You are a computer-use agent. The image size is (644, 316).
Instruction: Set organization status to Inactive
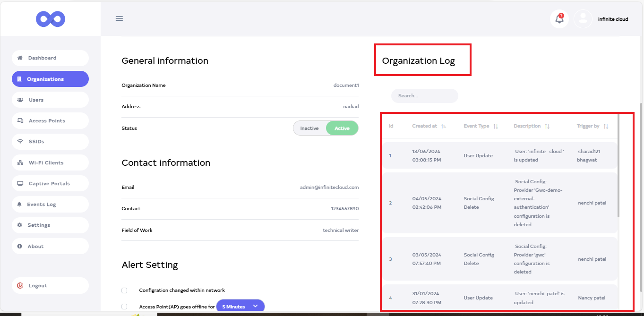(x=309, y=128)
